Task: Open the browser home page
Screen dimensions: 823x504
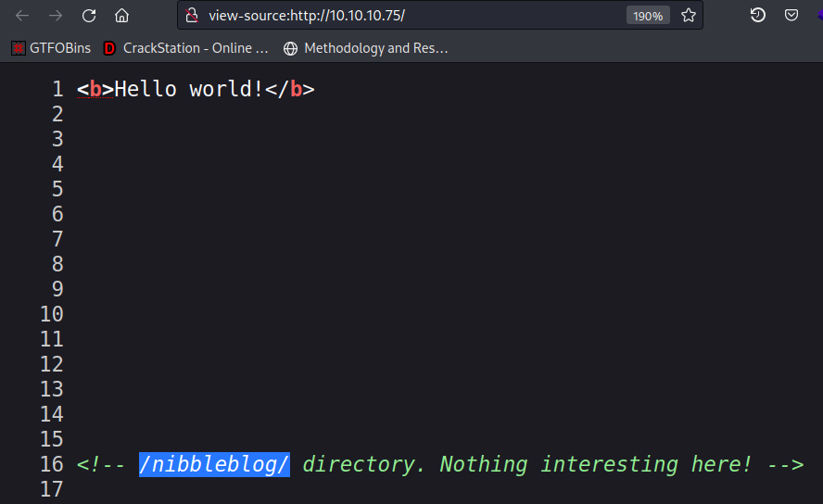Action: [121, 16]
